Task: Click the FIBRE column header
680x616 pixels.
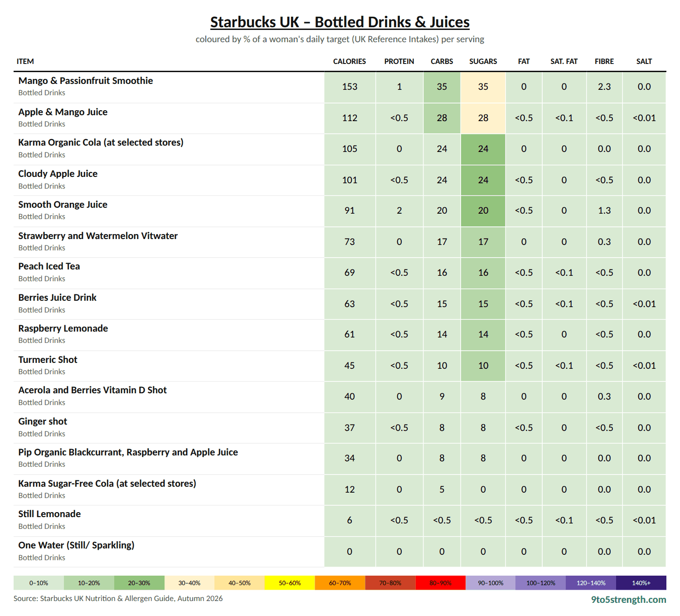Action: [604, 61]
